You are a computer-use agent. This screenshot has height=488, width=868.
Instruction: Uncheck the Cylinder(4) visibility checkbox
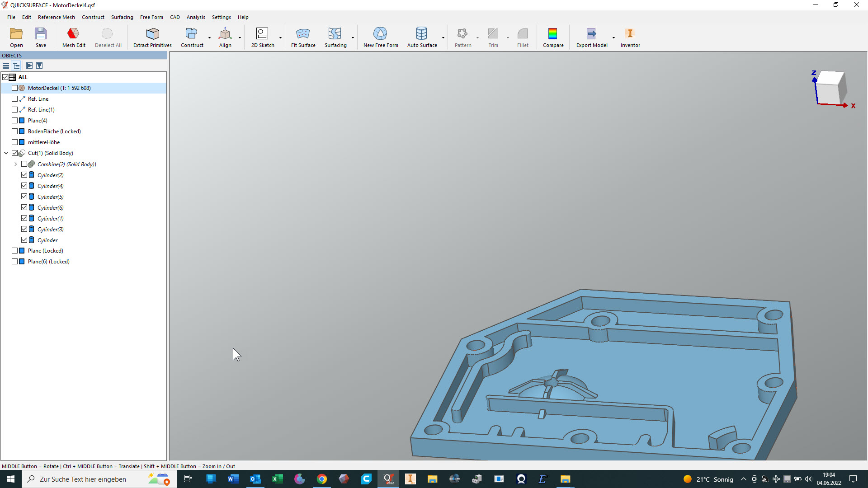point(24,186)
